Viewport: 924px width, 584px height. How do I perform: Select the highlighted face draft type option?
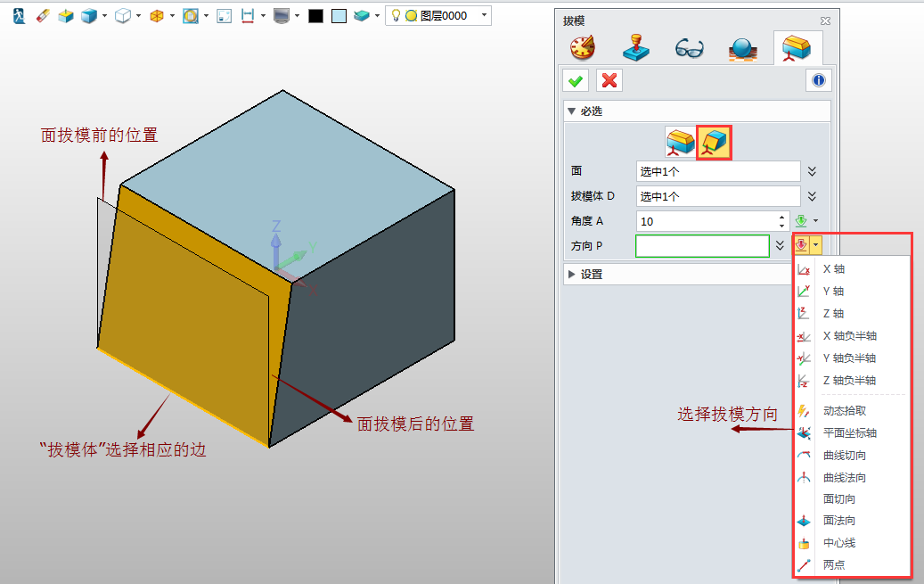pyautogui.click(x=715, y=142)
